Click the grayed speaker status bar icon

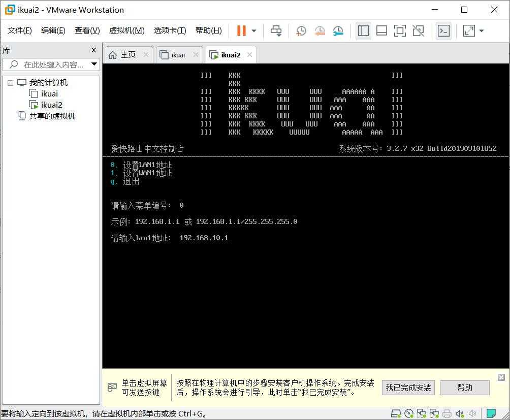(472, 413)
